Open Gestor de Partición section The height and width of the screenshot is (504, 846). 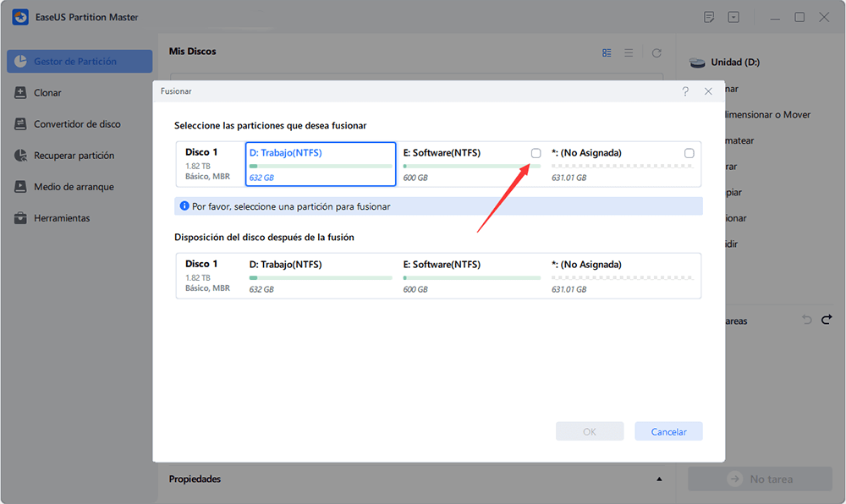click(x=80, y=62)
